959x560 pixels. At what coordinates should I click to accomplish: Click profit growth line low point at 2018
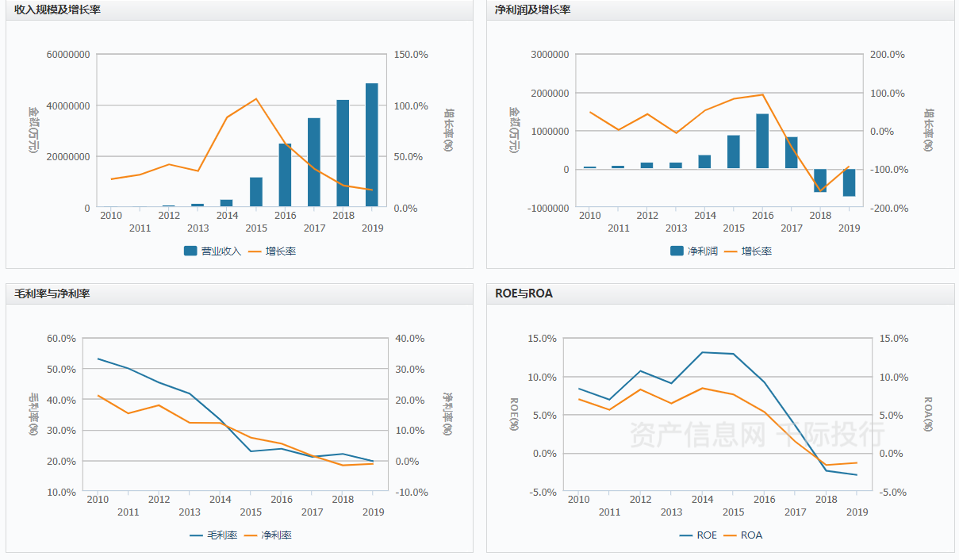(x=820, y=191)
